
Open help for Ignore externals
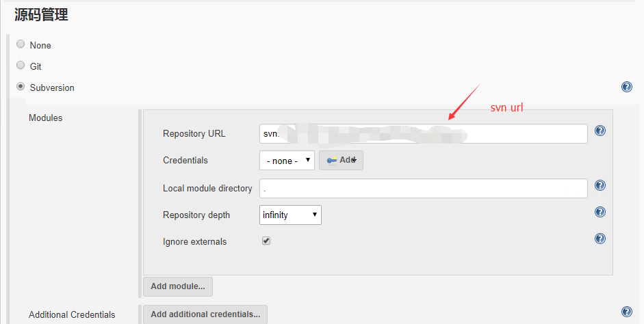click(600, 239)
